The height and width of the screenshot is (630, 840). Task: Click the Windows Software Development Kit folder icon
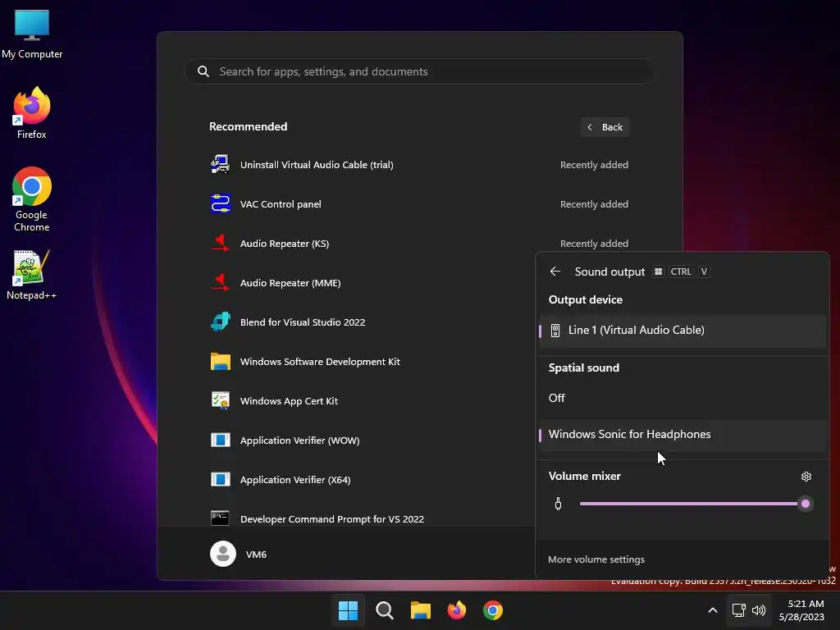click(x=220, y=362)
